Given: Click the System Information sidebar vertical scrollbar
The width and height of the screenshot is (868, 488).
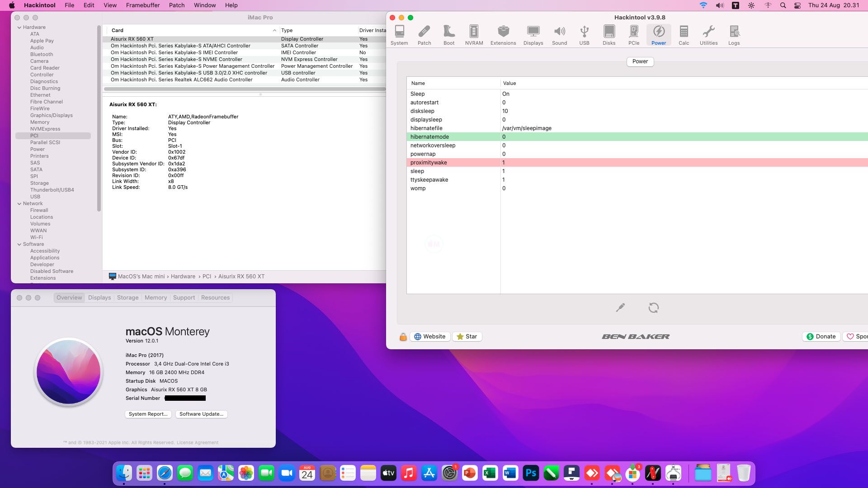Looking at the screenshot, I should pyautogui.click(x=99, y=118).
